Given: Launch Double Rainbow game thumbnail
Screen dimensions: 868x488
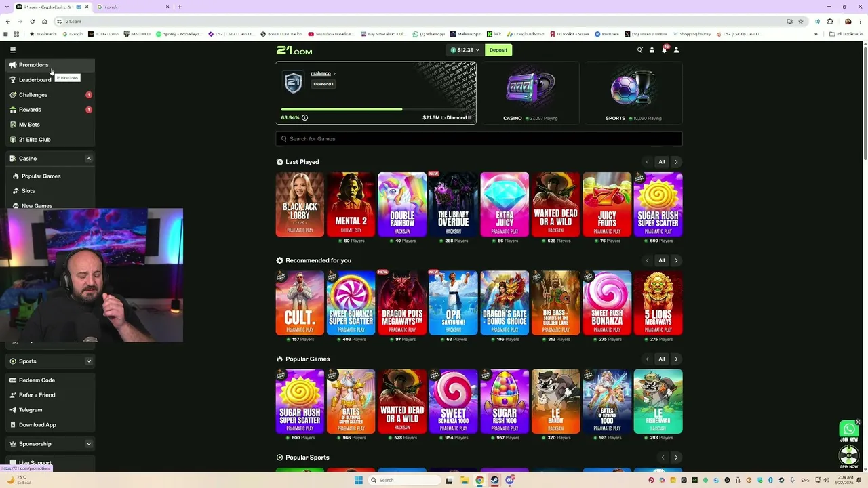Looking at the screenshot, I should pos(402,205).
